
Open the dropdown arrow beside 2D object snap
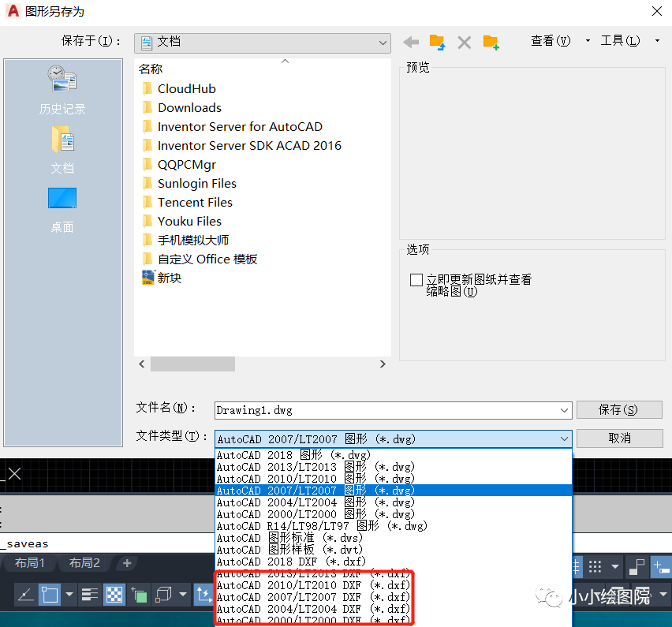tap(69, 595)
